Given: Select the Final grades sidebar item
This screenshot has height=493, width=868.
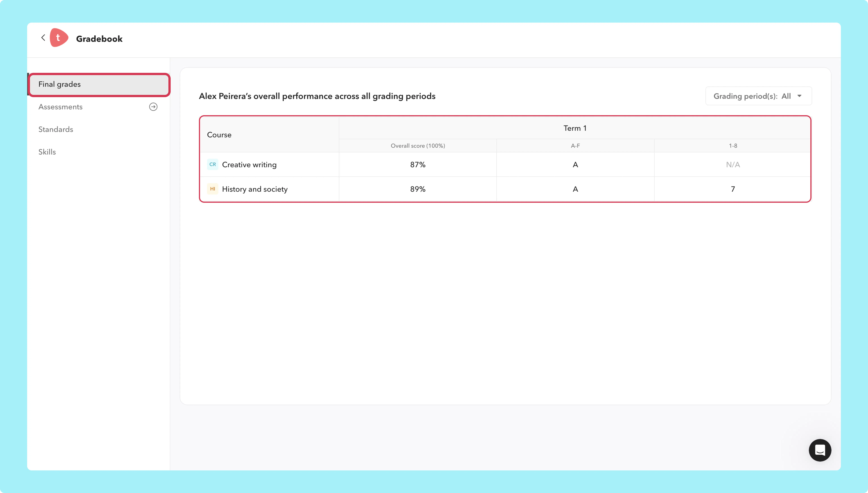Looking at the screenshot, I should (99, 84).
